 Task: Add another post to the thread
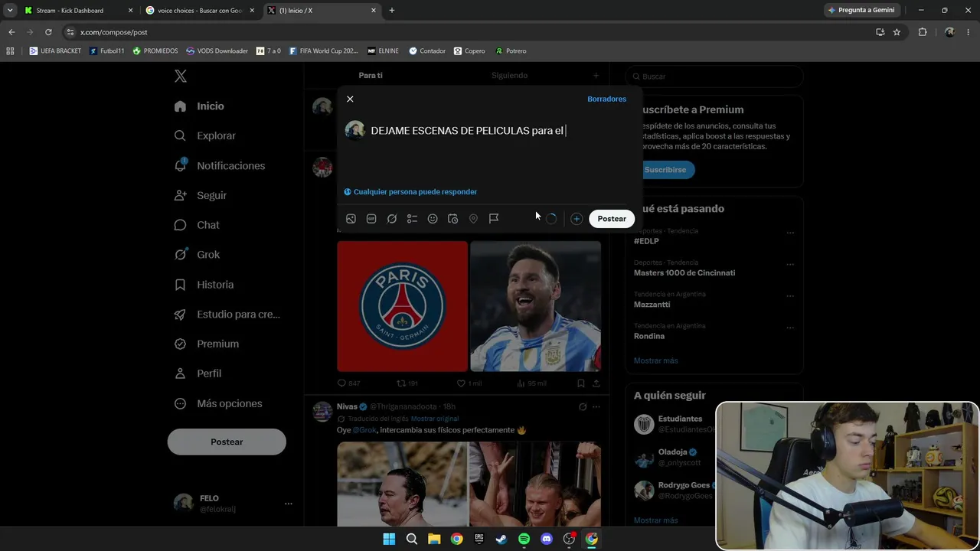[577, 219]
